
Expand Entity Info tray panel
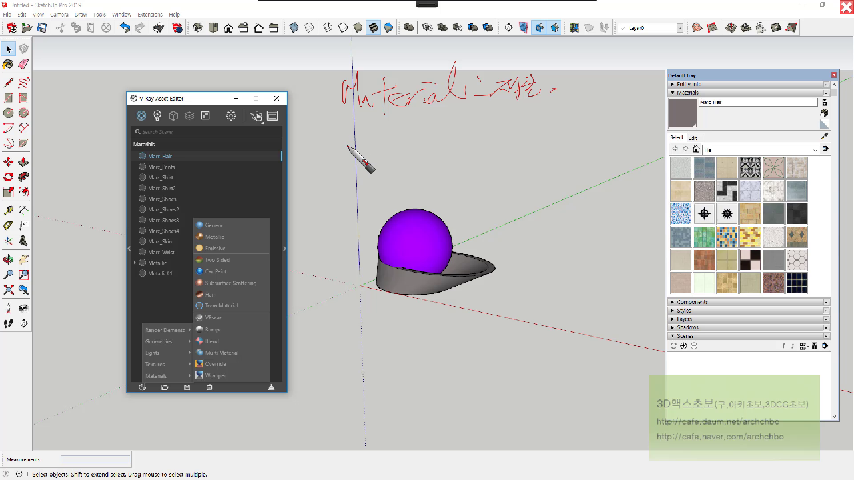tap(748, 84)
